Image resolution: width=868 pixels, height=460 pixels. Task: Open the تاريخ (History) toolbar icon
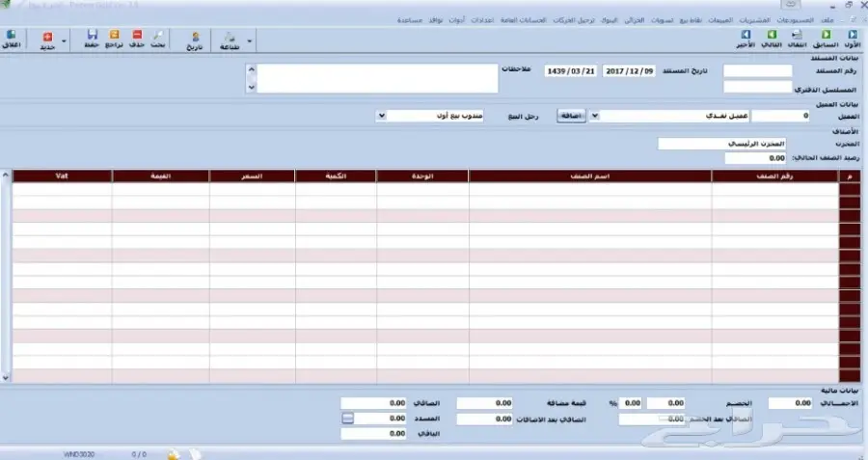click(x=195, y=41)
